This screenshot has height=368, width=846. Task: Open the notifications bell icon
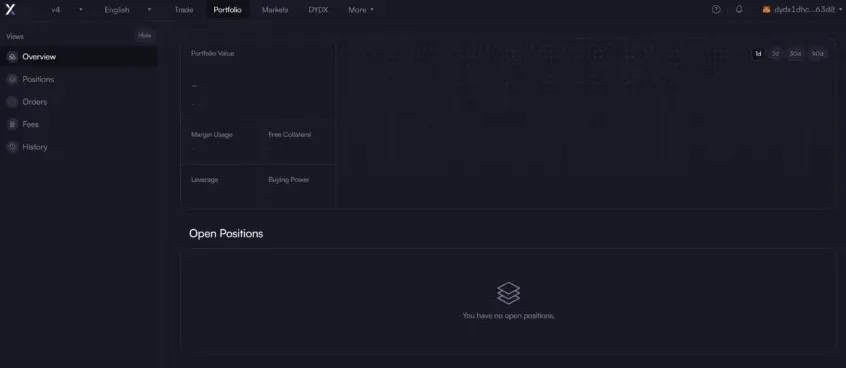(739, 10)
